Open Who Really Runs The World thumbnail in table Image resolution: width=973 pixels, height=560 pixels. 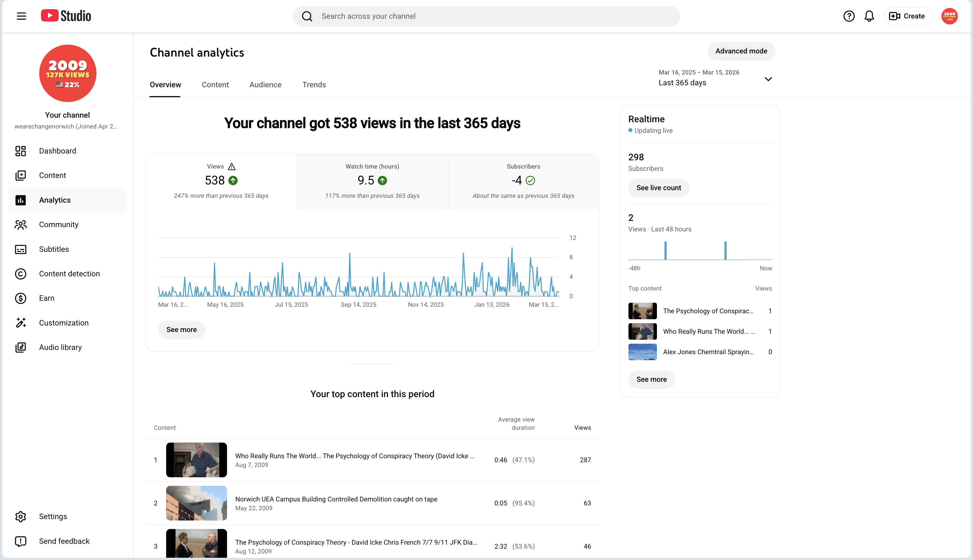click(196, 460)
